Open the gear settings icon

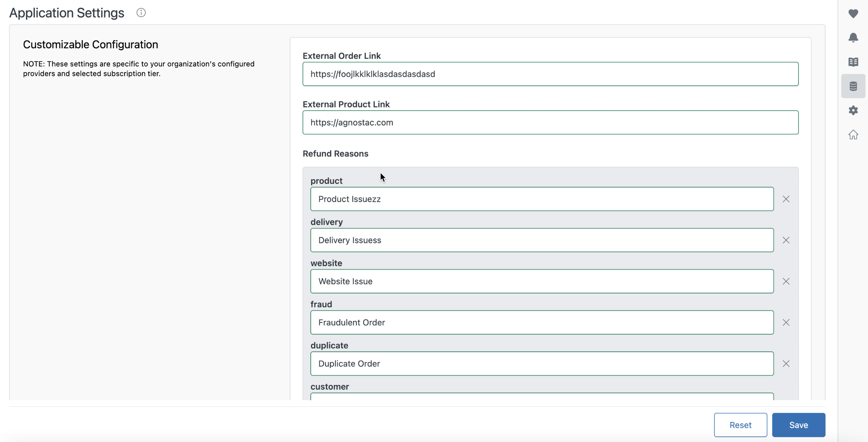pos(853,110)
